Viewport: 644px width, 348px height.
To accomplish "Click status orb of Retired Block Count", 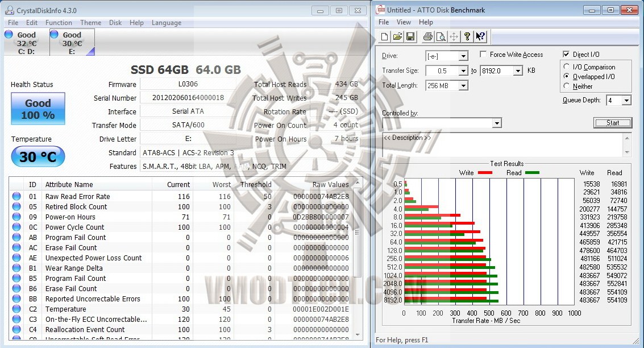I will point(16,206).
